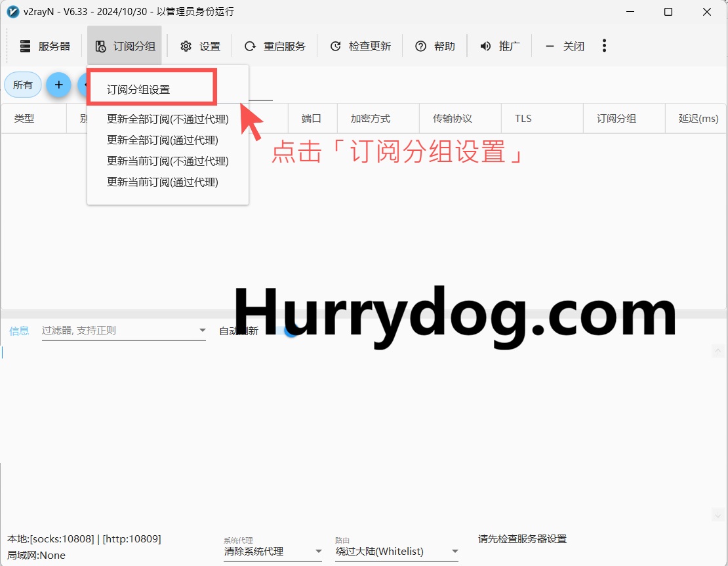Select the 所有 group tab
728x566 pixels.
pyautogui.click(x=23, y=85)
